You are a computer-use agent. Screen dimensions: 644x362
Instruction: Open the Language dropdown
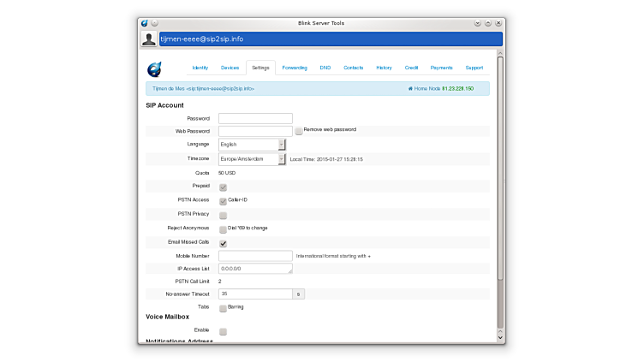tap(252, 145)
